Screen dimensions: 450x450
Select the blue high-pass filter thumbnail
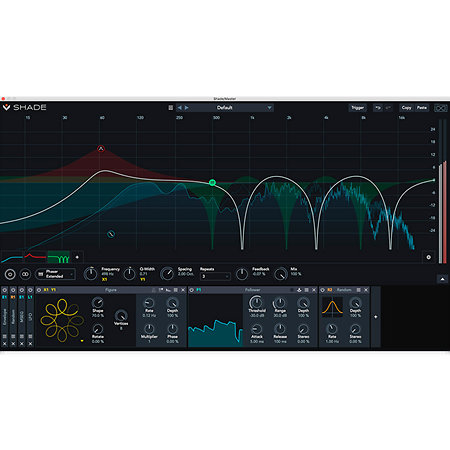point(12,257)
